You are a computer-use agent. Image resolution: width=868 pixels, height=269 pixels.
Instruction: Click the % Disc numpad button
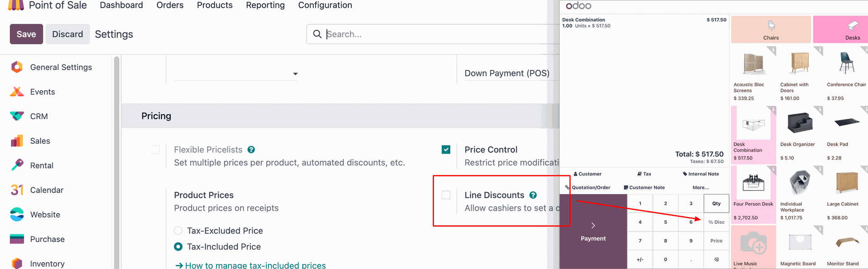coord(716,222)
